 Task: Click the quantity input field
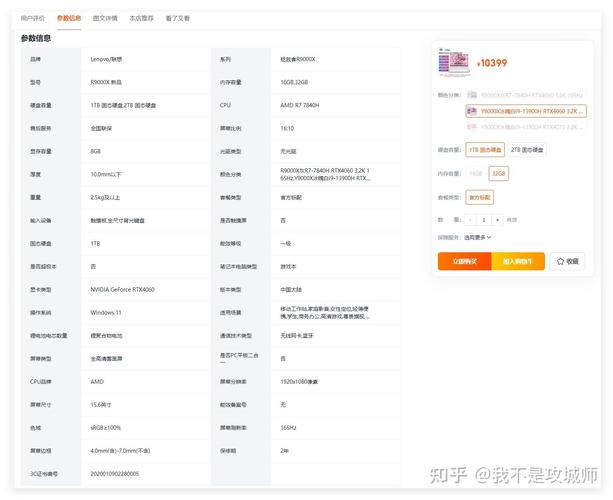pyautogui.click(x=485, y=219)
